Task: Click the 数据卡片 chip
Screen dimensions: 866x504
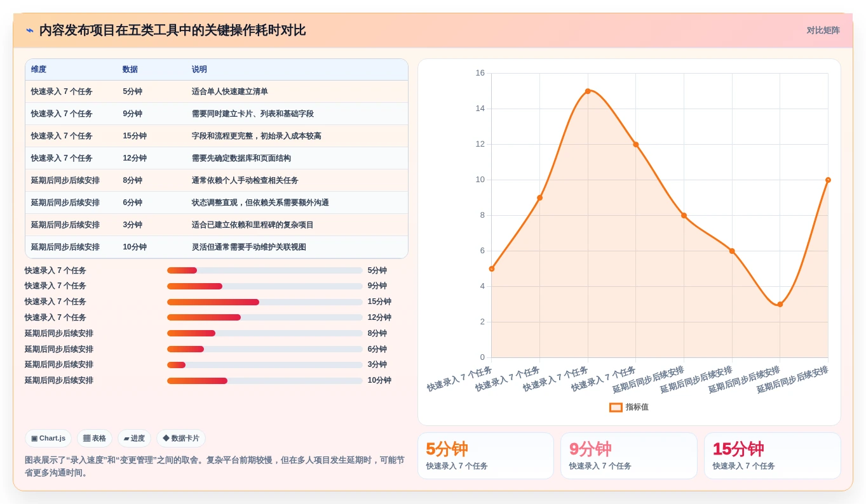Action: coord(181,439)
